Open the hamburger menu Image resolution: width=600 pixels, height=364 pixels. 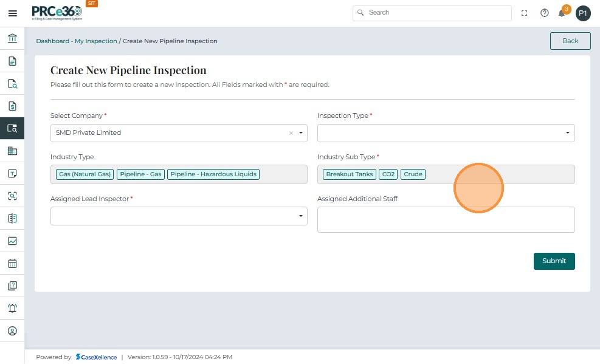click(x=12, y=13)
